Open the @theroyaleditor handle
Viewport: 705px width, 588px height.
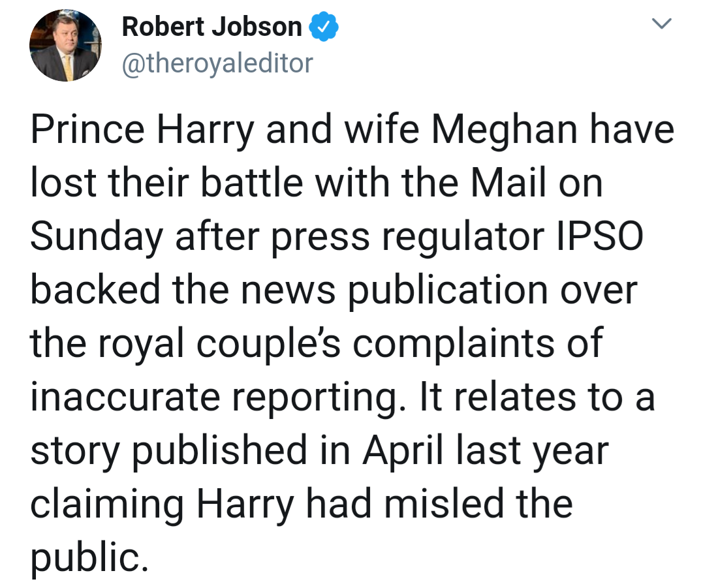pyautogui.click(x=217, y=63)
